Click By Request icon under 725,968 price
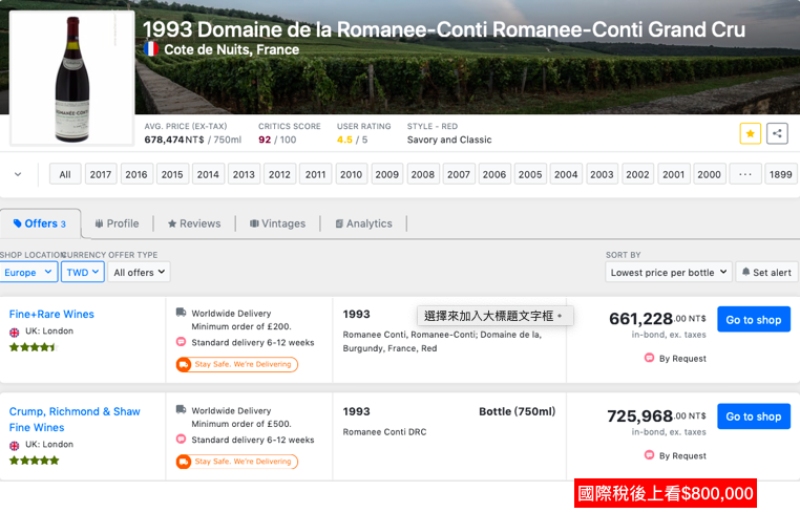Viewport: 800px width, 513px height. pyautogui.click(x=649, y=454)
